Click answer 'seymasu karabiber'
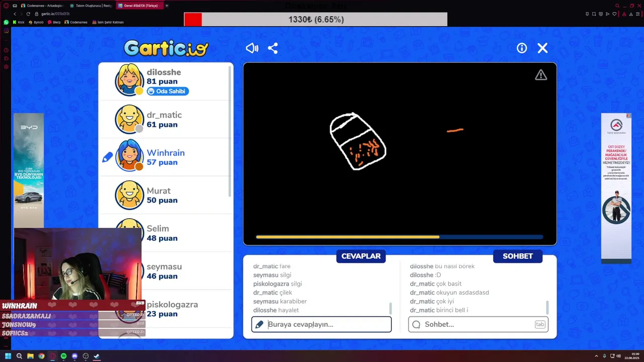Image resolution: width=644 pixels, height=362 pixels. click(x=280, y=301)
